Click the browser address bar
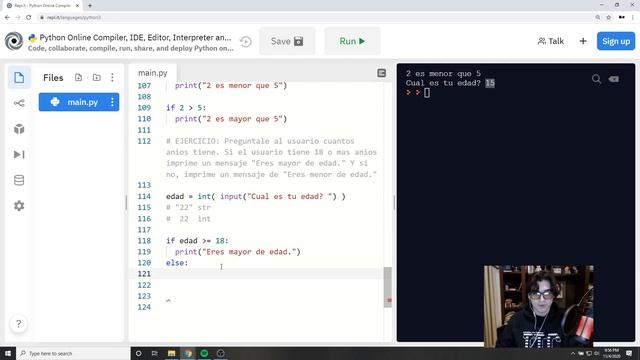The image size is (640, 360). pyautogui.click(x=314, y=18)
